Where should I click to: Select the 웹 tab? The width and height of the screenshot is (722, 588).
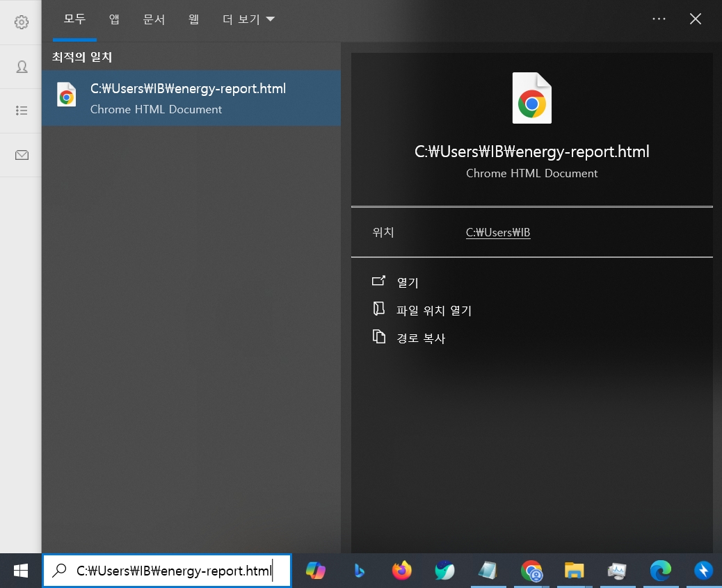click(194, 19)
